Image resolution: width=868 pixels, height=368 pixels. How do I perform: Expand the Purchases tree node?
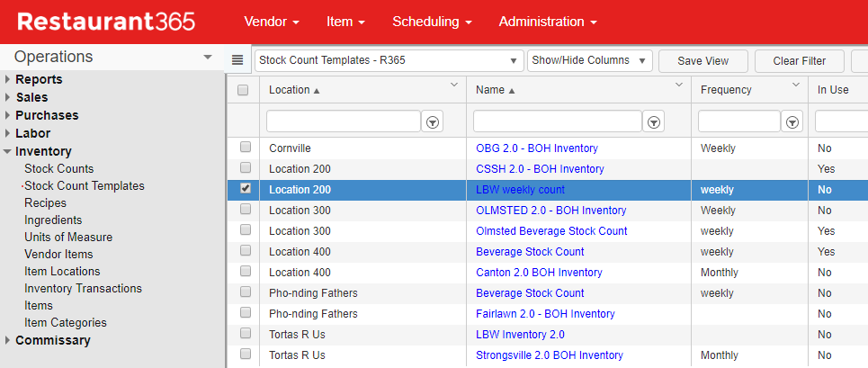pos(7,115)
